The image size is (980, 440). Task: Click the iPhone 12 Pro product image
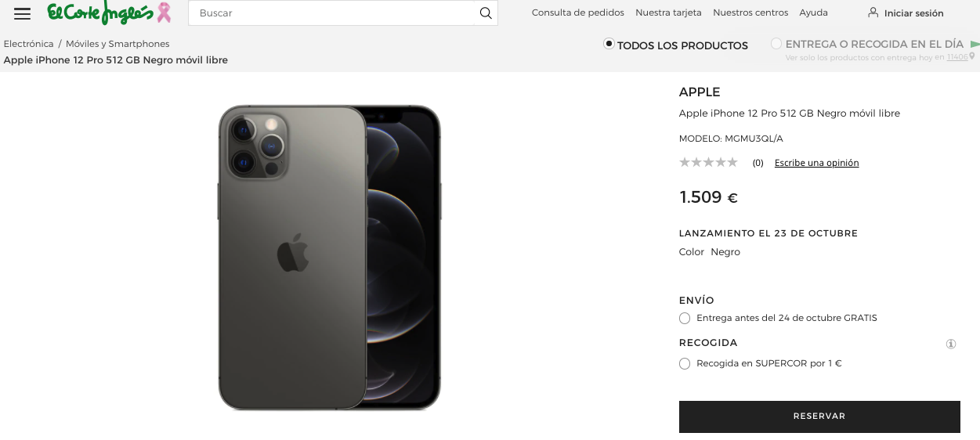(x=329, y=257)
